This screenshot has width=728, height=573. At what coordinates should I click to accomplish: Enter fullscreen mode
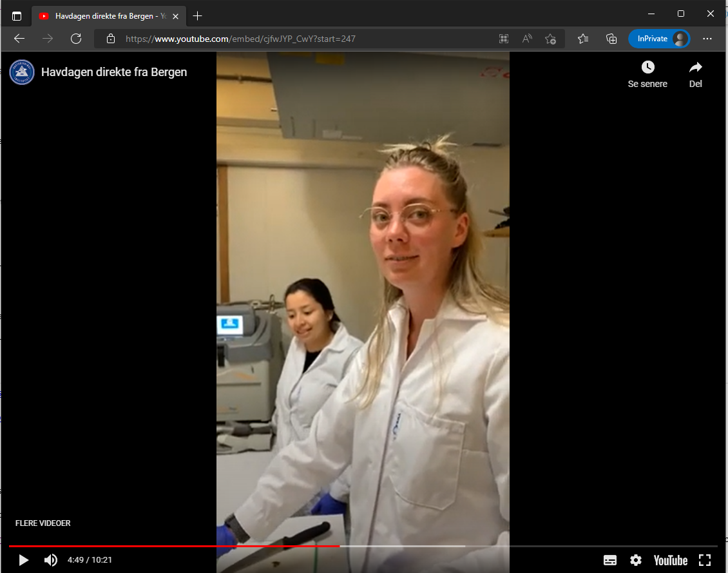(705, 560)
